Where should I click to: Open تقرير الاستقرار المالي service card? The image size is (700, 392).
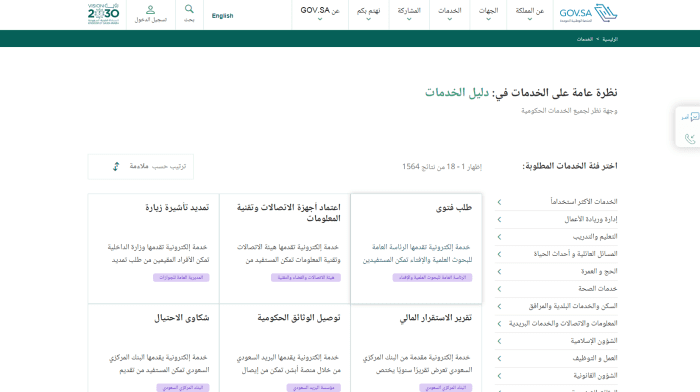pos(416,348)
